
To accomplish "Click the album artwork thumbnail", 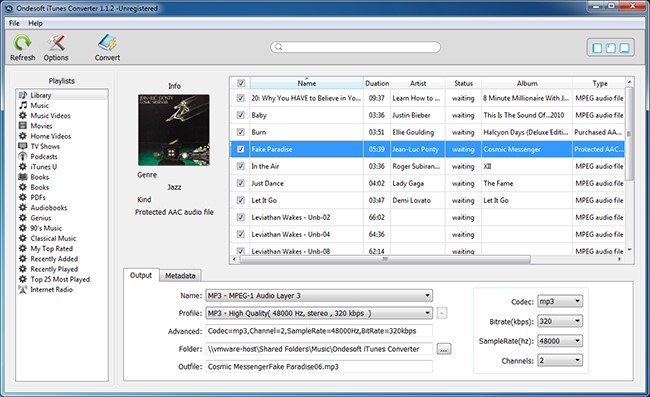I will (x=174, y=130).
